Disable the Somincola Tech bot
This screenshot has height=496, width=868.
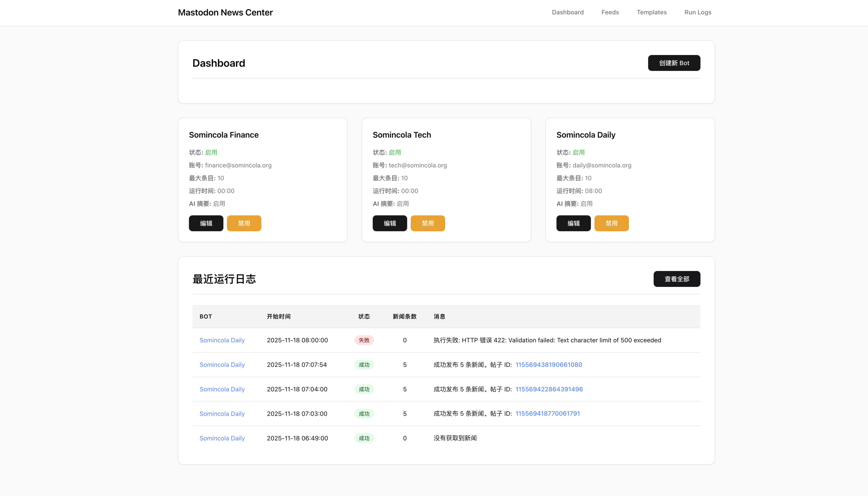click(x=428, y=223)
